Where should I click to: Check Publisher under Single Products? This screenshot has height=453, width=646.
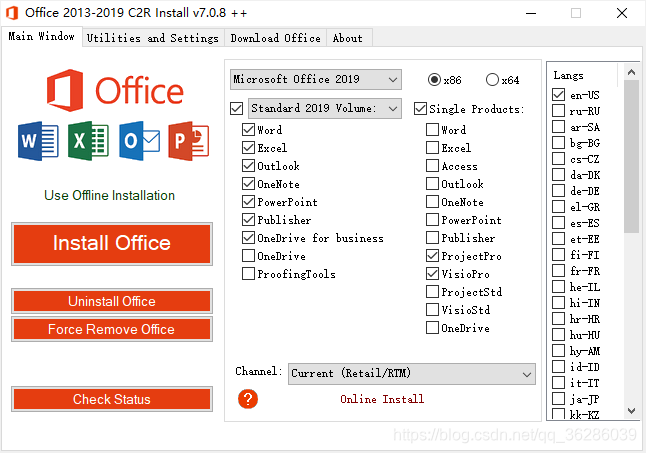(x=432, y=238)
